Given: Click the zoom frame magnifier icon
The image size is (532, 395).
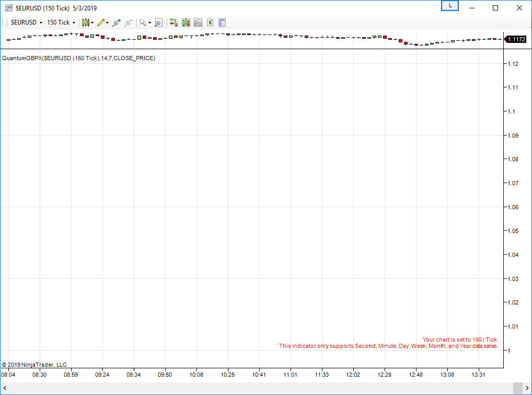Looking at the screenshot, I should tap(158, 22).
